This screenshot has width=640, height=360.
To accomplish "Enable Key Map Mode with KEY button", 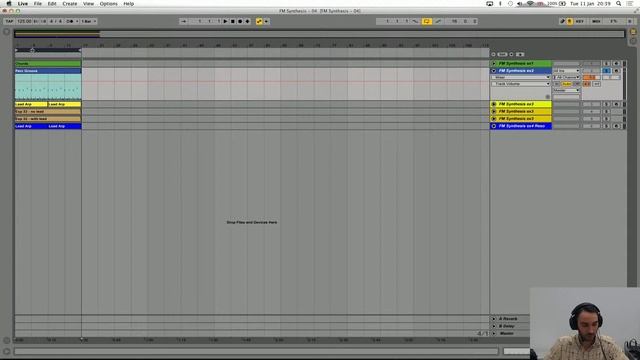I will click(x=579, y=21).
